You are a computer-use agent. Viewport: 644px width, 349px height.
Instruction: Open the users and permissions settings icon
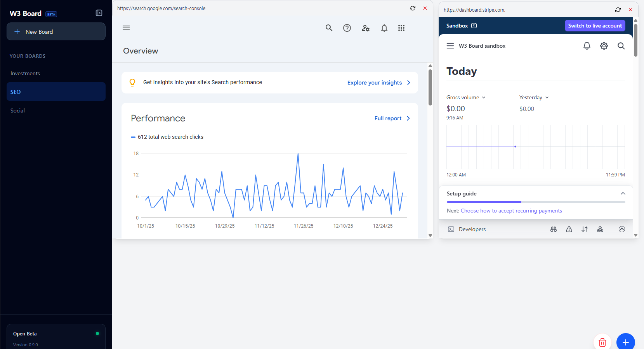(x=365, y=28)
